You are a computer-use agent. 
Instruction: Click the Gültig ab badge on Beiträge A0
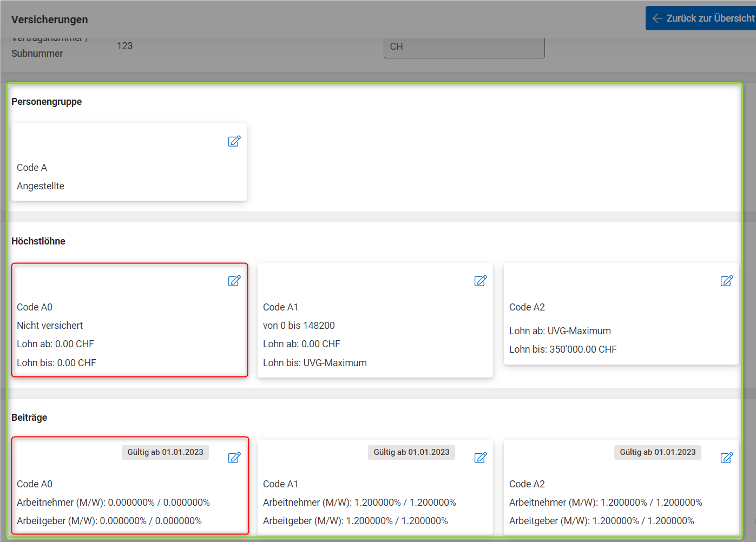coord(165,452)
